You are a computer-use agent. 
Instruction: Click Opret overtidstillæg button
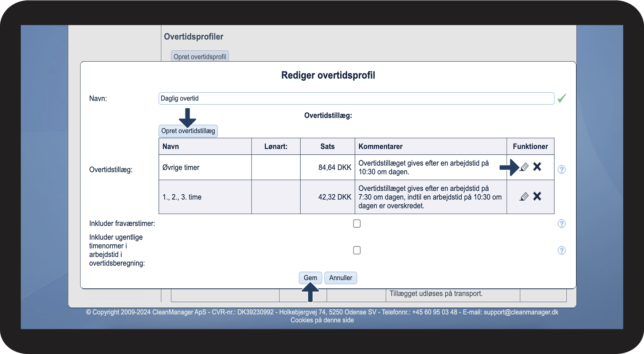(x=188, y=131)
